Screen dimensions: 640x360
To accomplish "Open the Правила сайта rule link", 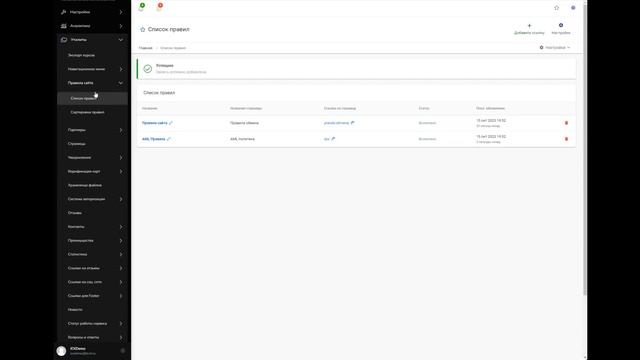I will (x=155, y=123).
